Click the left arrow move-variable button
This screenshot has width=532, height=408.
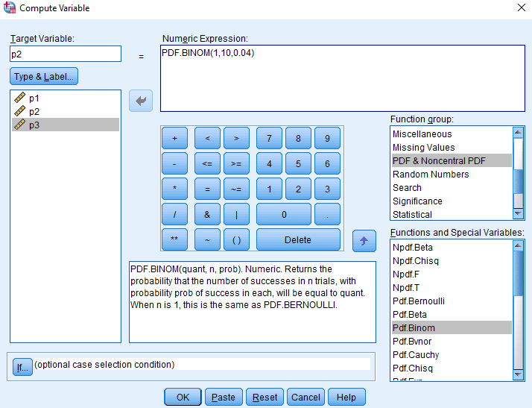tap(141, 101)
